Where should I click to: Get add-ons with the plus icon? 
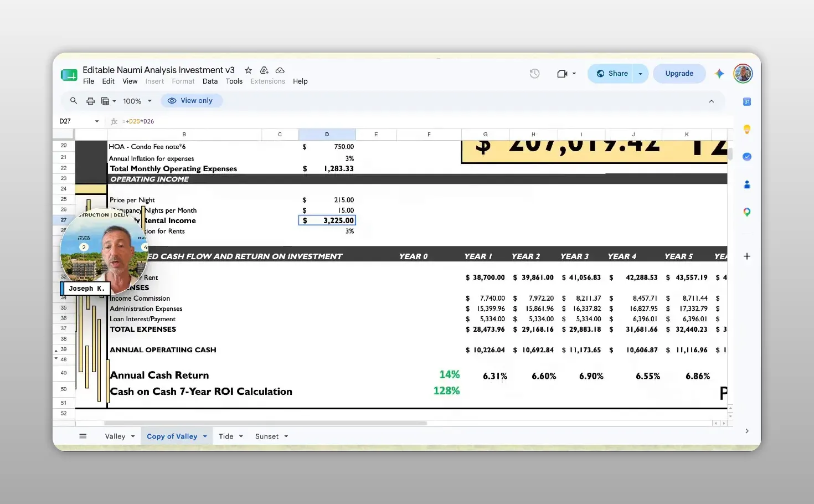746,256
